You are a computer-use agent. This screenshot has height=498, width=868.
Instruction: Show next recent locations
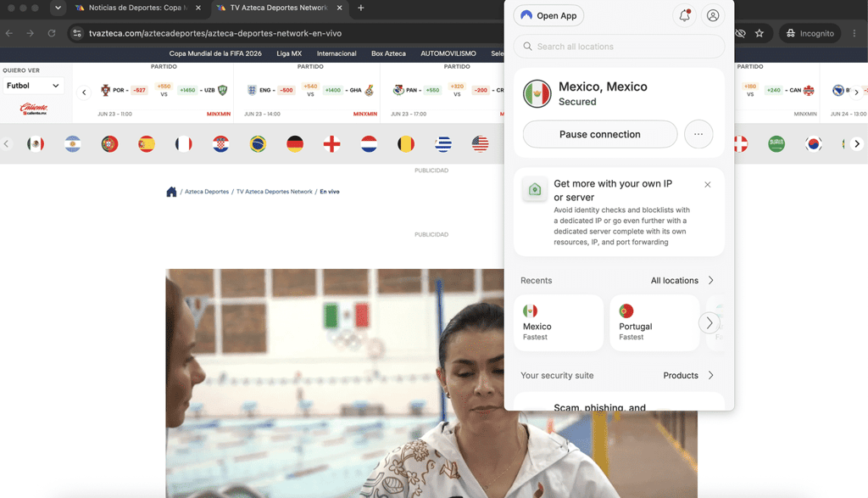click(x=709, y=322)
